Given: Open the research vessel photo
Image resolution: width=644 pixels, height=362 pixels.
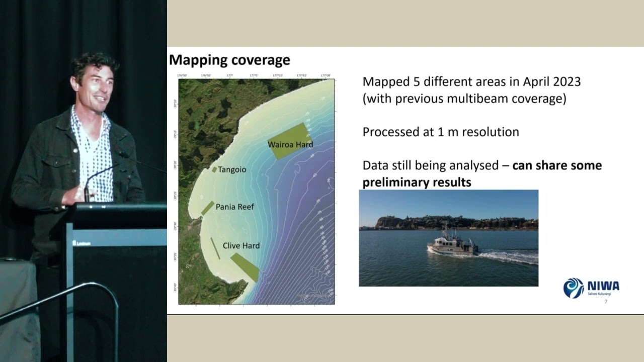Looking at the screenshot, I should coord(448,238).
